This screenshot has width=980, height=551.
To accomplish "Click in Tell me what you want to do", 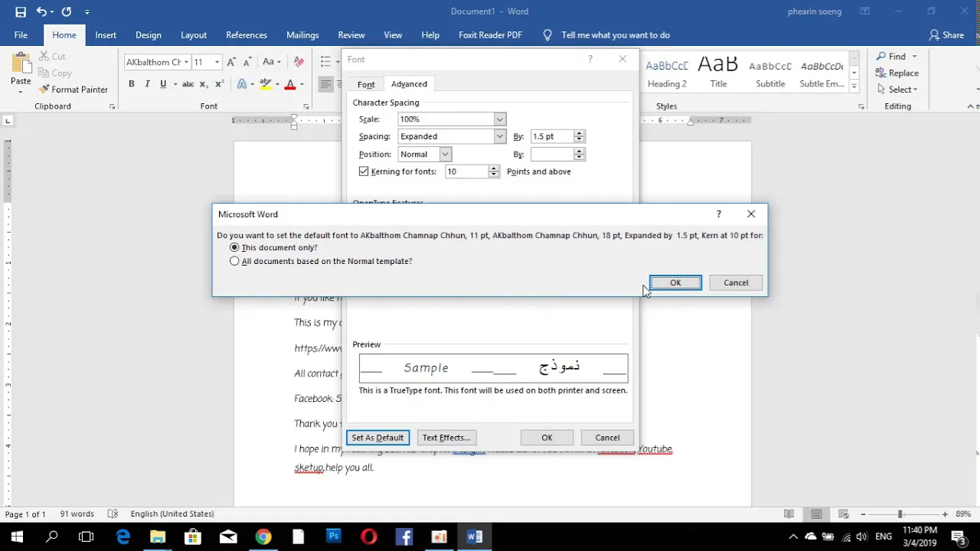I will (616, 35).
